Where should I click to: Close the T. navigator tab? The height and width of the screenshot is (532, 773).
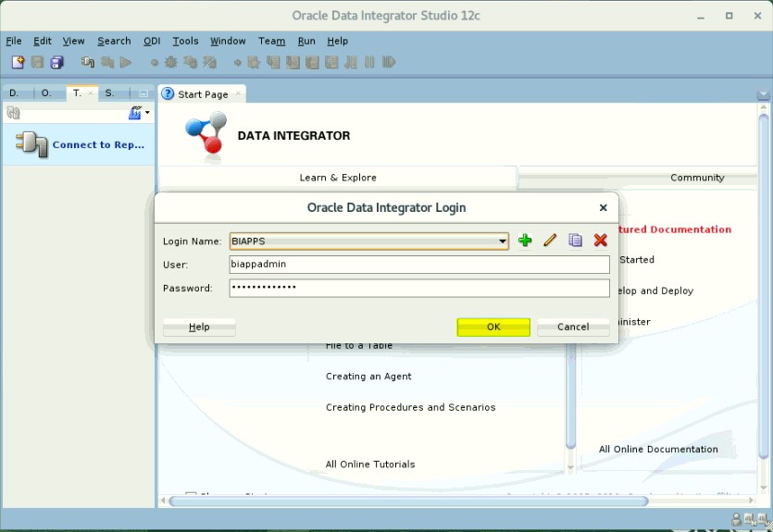click(91, 93)
